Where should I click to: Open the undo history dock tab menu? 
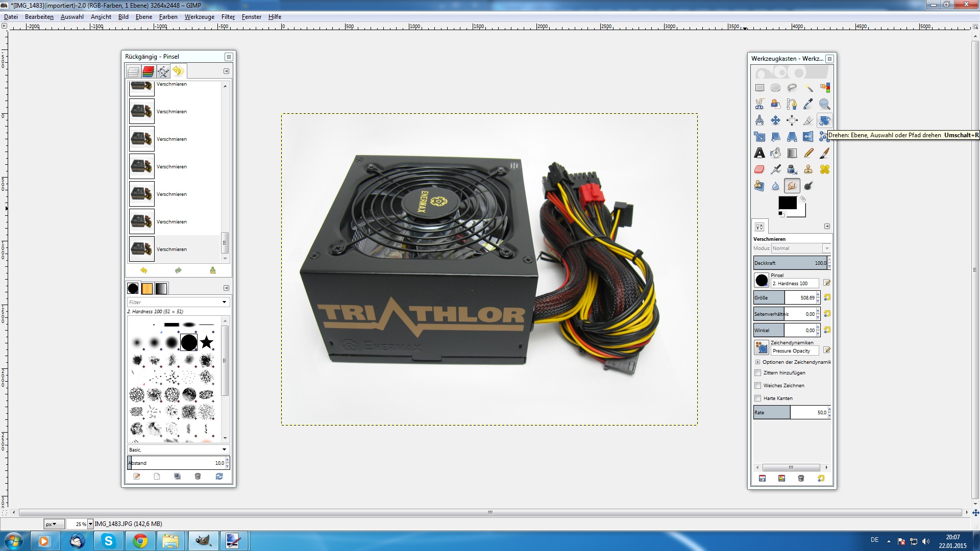click(x=227, y=71)
